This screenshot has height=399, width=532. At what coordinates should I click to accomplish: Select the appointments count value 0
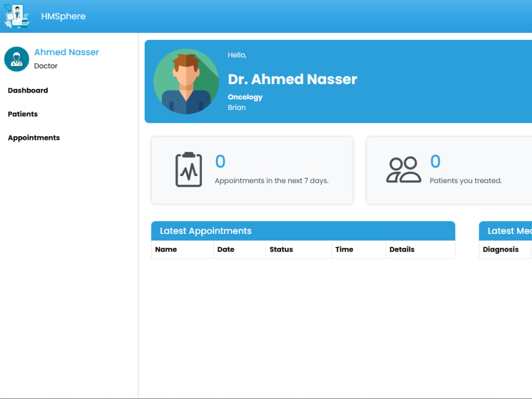220,161
